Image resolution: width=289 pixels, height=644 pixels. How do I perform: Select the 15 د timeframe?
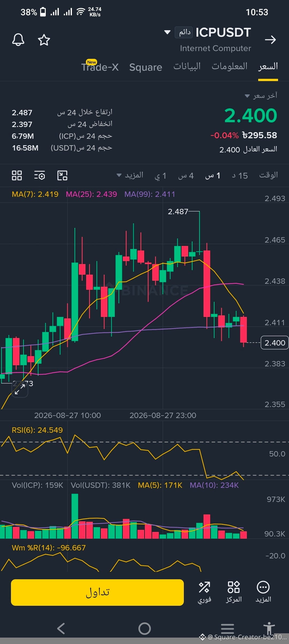[240, 176]
